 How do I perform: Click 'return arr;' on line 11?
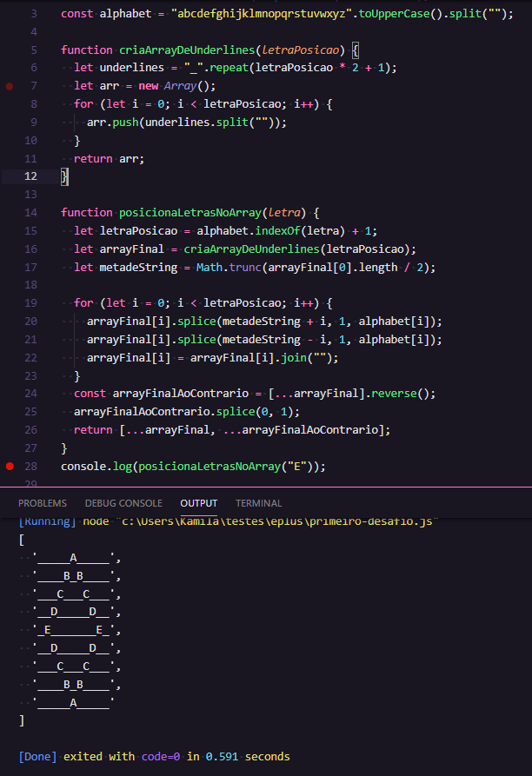point(109,159)
